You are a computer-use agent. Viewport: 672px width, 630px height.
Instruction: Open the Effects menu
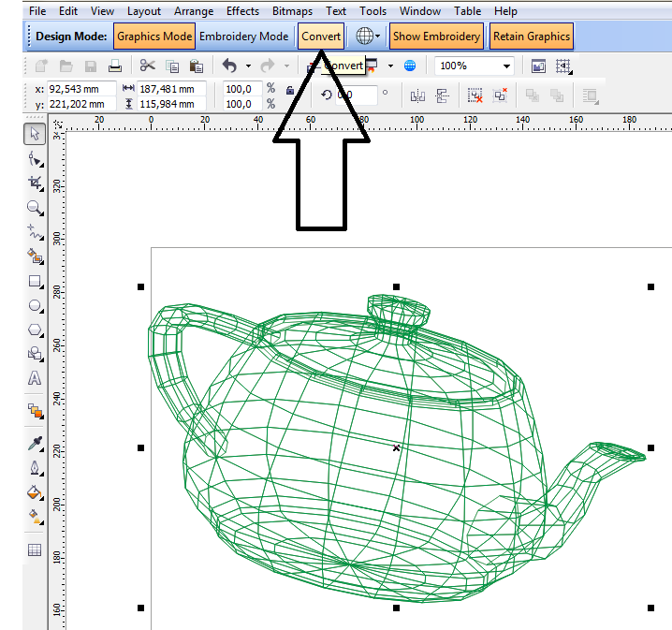(x=242, y=11)
